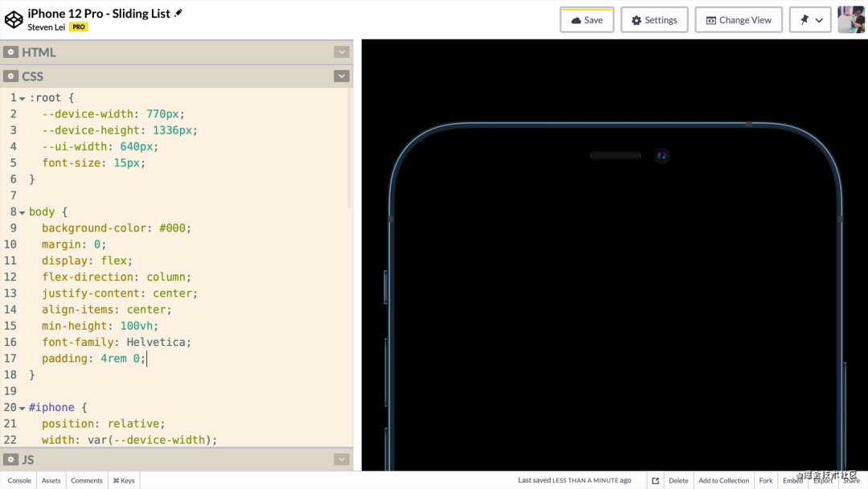This screenshot has width=868, height=489.
Task: Click line number 19 in gutter
Action: [10, 391]
